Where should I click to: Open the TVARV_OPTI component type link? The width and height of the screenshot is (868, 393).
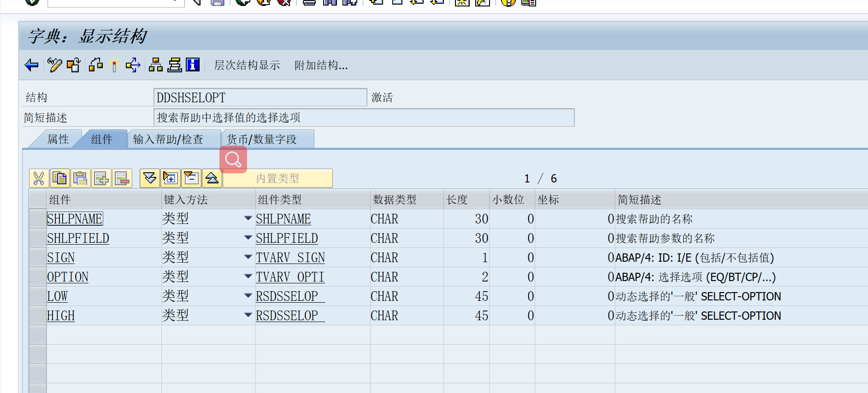pyautogui.click(x=290, y=277)
